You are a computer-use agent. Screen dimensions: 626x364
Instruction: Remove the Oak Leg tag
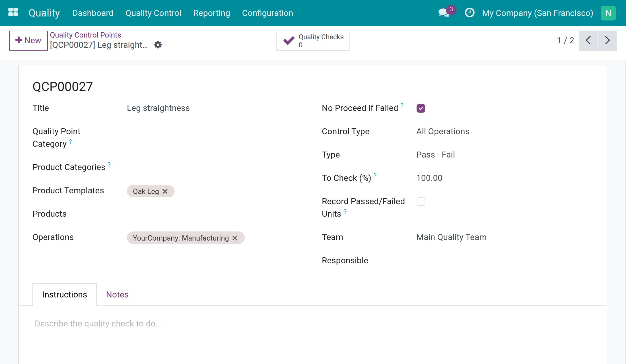tap(165, 191)
